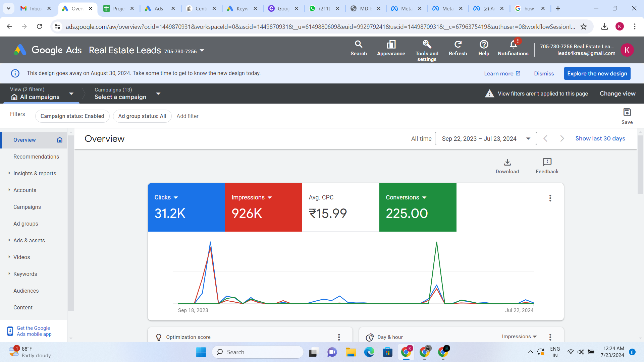Open Audiences in sidebar
Viewport: 644px width, 362px height.
click(x=26, y=291)
